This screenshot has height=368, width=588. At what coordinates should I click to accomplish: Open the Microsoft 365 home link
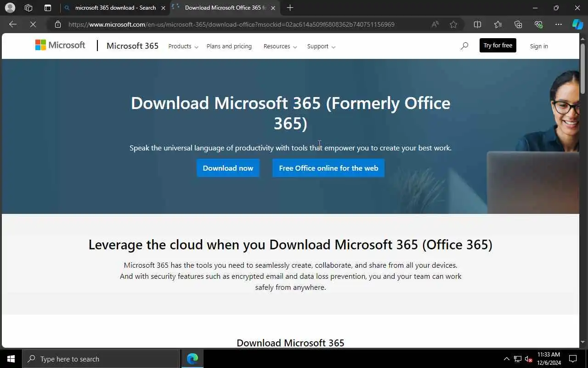[x=132, y=46]
